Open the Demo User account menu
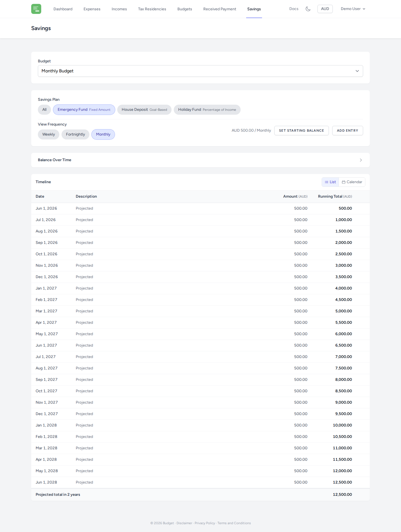Screen dimensions: 401x532 coord(353,9)
